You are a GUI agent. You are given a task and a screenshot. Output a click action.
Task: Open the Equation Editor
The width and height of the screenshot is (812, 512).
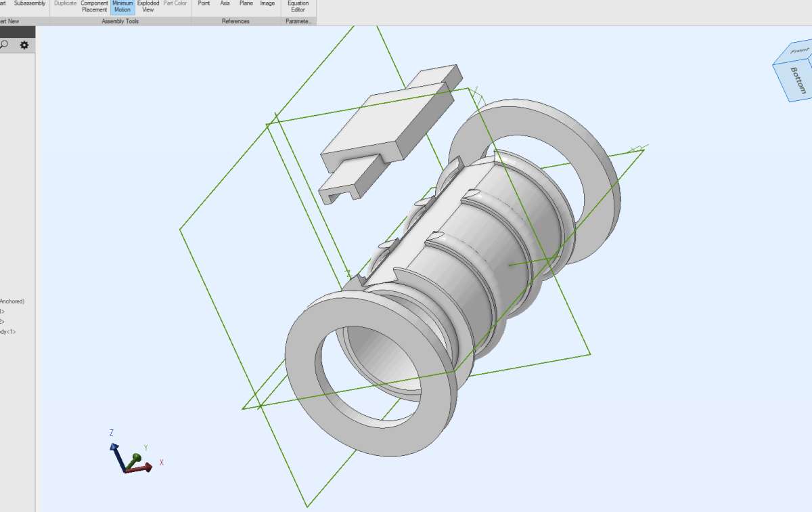pyautogui.click(x=298, y=7)
